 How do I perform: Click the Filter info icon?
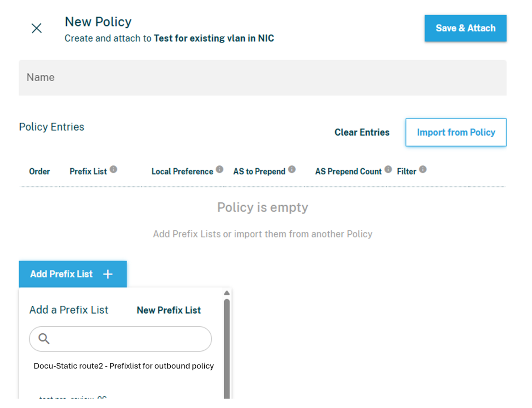click(x=423, y=169)
